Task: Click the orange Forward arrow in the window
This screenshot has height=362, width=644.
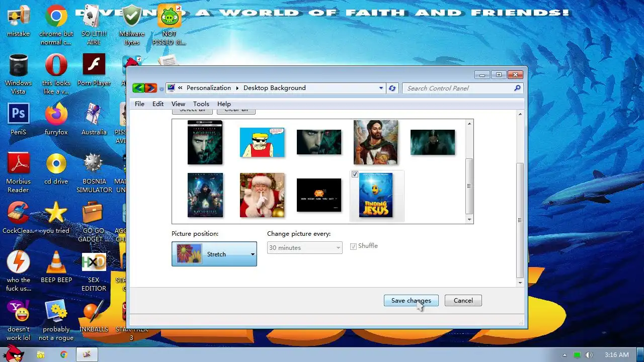Action: [150, 88]
